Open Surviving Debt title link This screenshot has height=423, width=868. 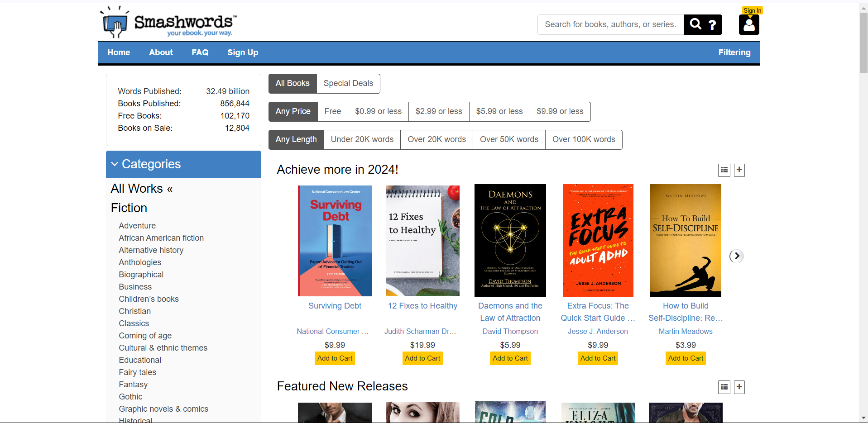pyautogui.click(x=335, y=306)
